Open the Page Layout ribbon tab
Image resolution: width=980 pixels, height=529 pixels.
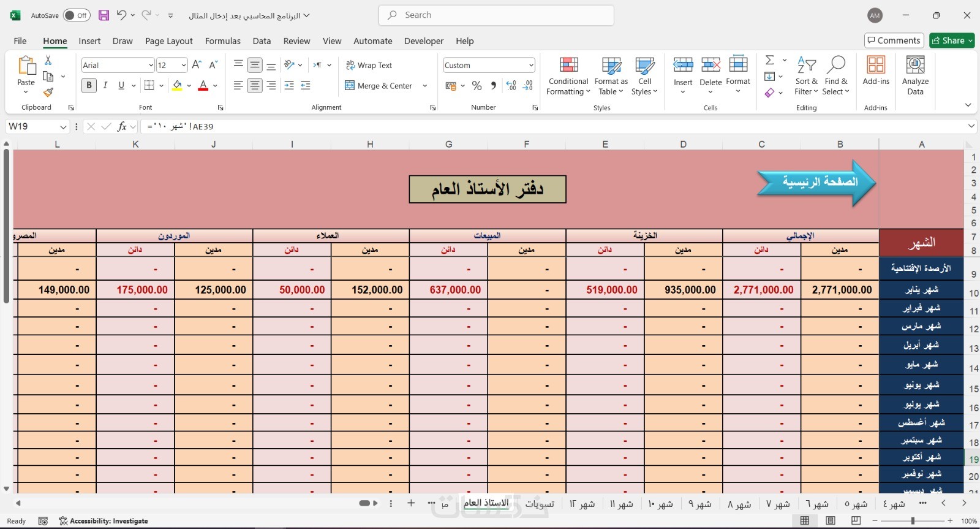pyautogui.click(x=169, y=41)
